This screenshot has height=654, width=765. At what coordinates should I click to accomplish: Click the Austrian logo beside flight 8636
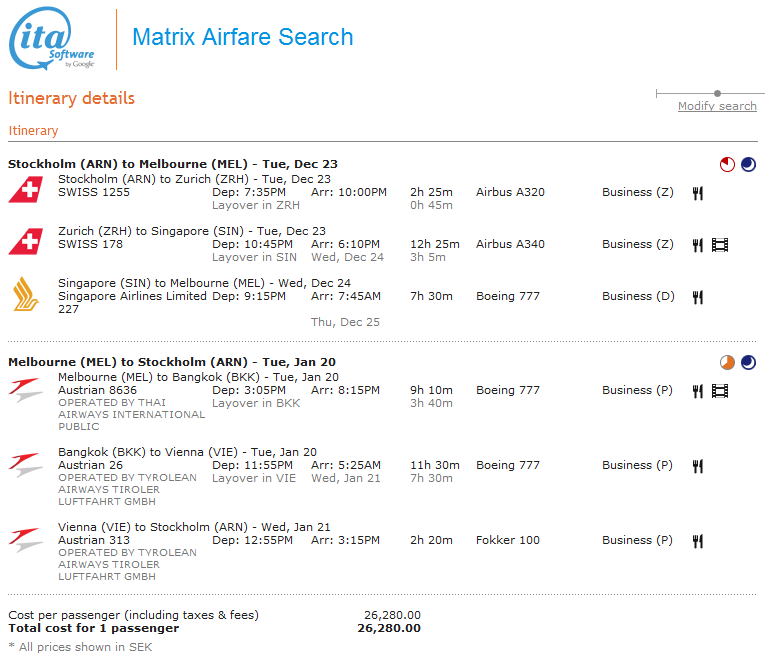pyautogui.click(x=26, y=390)
